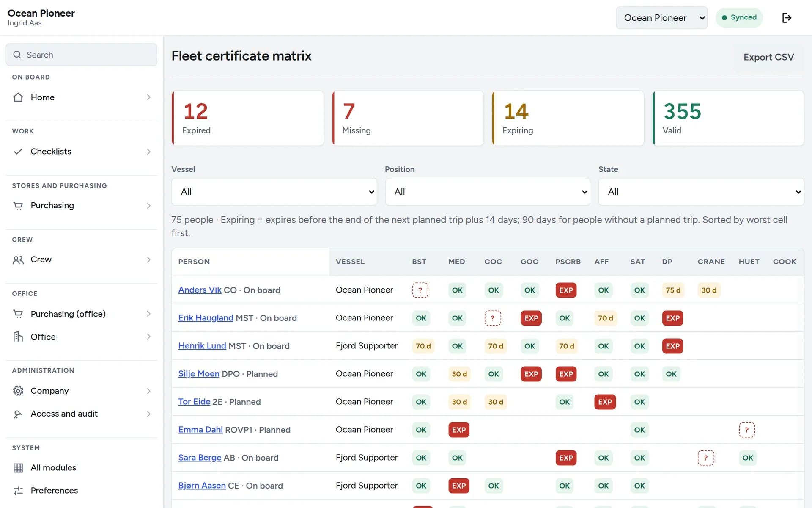Open Home in the sidebar
Viewport: 812px width, 508px height.
click(x=82, y=97)
